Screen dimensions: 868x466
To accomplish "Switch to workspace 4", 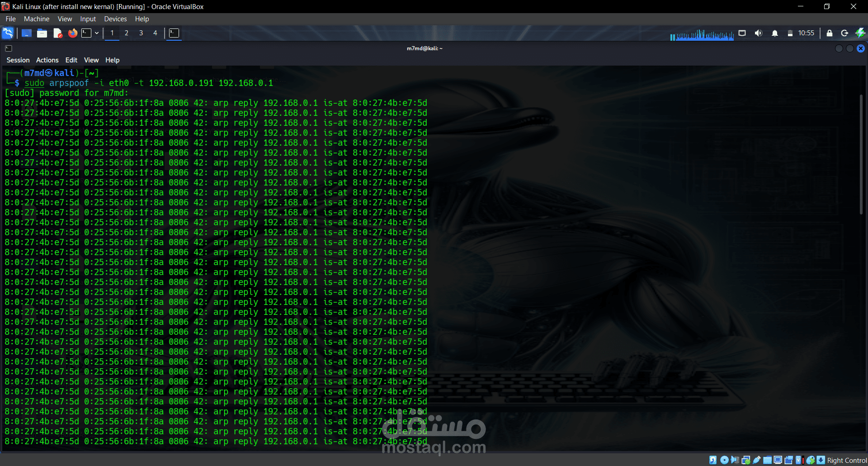I will 155,33.
